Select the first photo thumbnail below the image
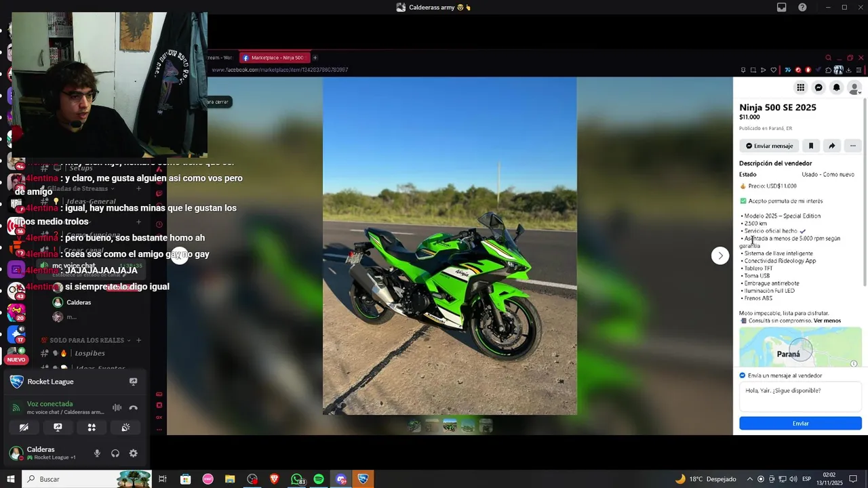Image resolution: width=868 pixels, height=488 pixels. click(x=414, y=426)
